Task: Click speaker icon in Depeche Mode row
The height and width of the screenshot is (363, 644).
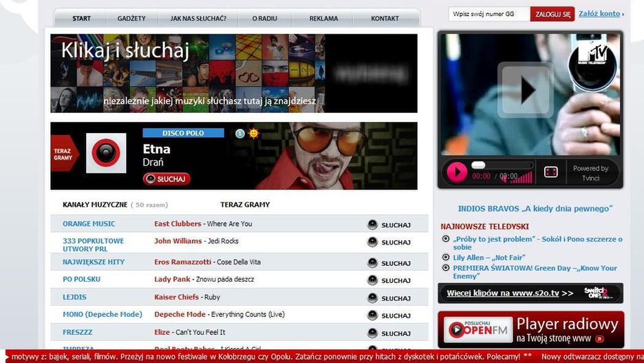Action: (372, 315)
